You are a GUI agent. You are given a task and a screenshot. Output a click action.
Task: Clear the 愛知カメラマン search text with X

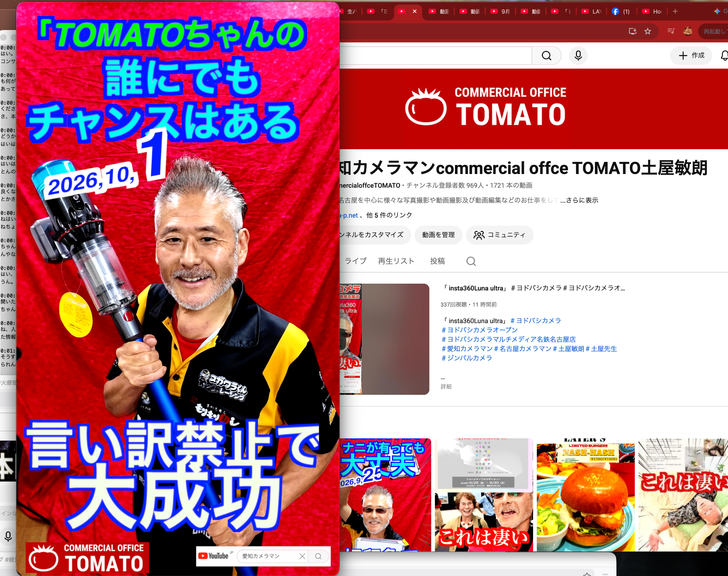(302, 556)
